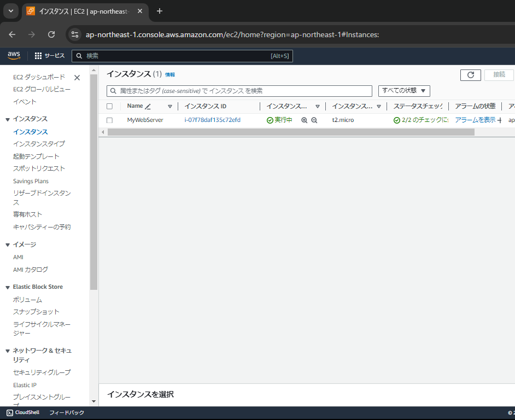
Task: Collapse the Elastic Block Store section
Action: [x=8, y=288]
